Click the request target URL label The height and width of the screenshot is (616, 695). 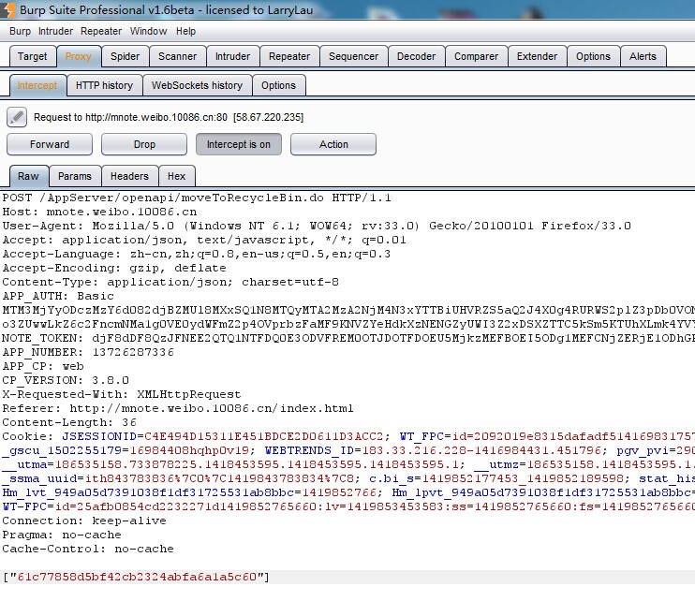coord(169,117)
